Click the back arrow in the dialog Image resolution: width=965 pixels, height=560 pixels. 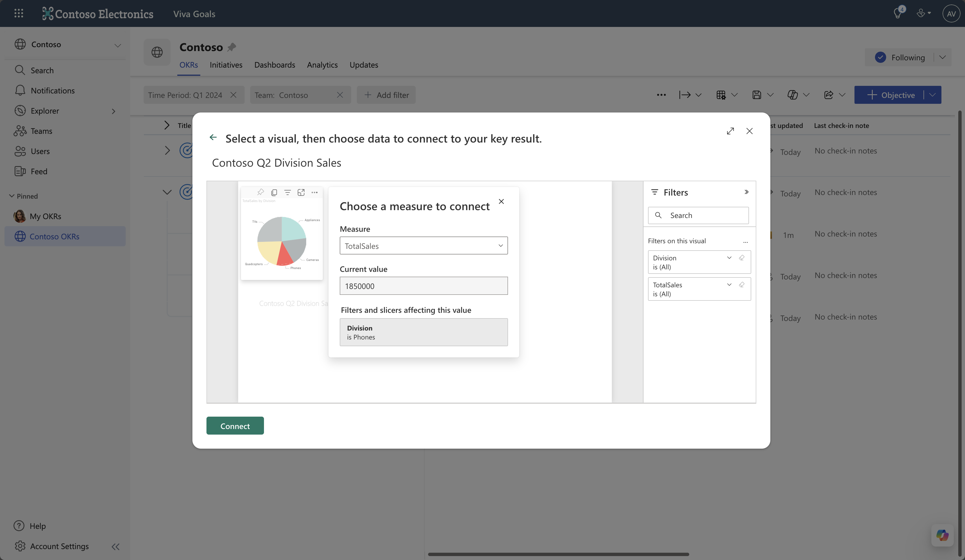point(213,137)
